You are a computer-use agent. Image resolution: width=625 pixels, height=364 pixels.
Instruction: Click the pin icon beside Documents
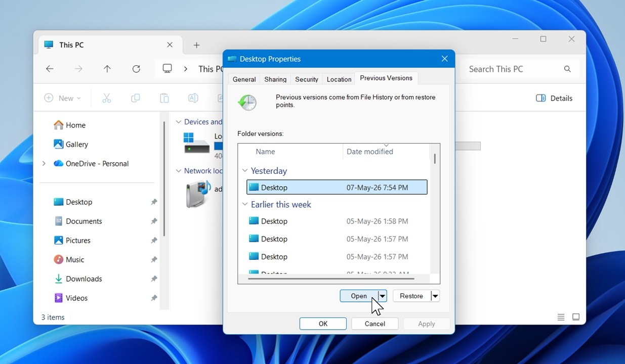(x=154, y=221)
